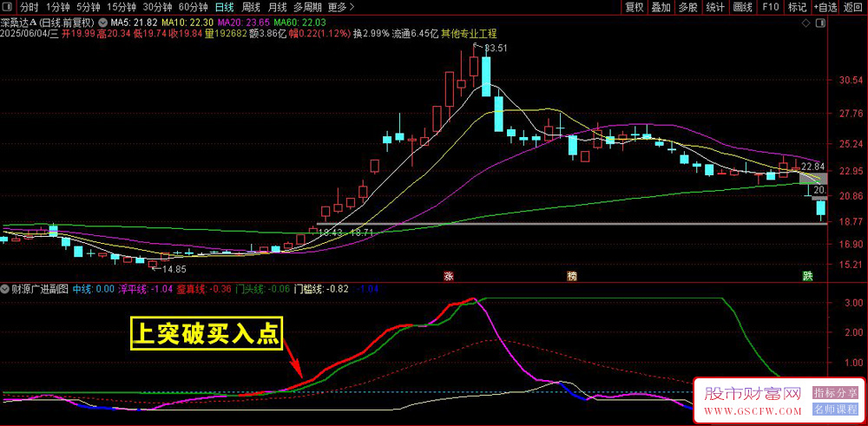868x426 pixels.
Task: Open the F10 company info
Action: (x=770, y=7)
